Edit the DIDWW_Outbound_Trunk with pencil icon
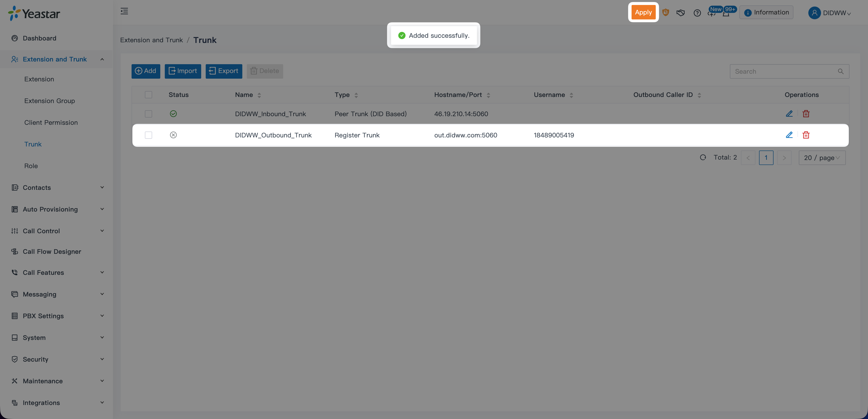 pyautogui.click(x=789, y=135)
